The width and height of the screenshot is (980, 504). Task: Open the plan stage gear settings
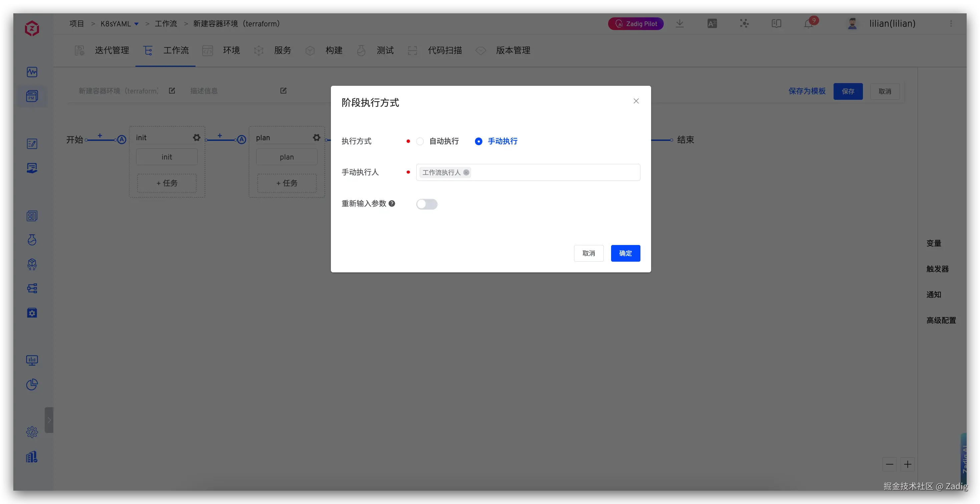click(x=316, y=138)
